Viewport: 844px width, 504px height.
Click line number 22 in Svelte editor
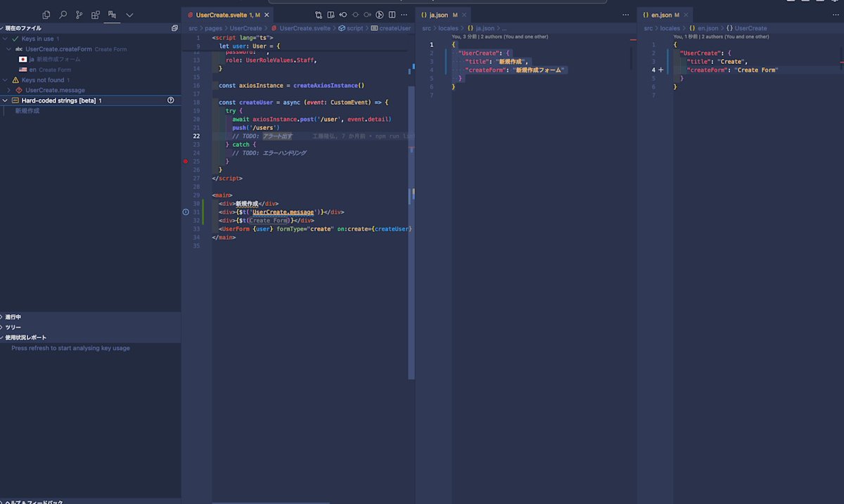point(197,136)
